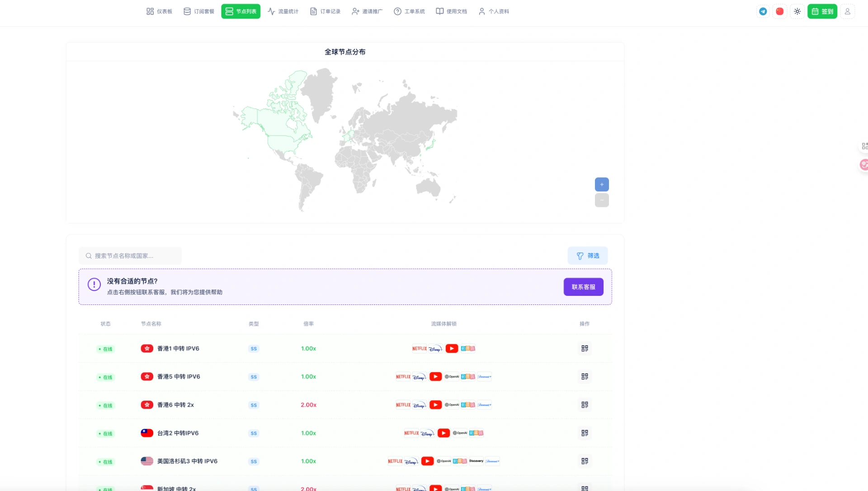
Task: Open the user profile avatar icon
Action: [848, 11]
